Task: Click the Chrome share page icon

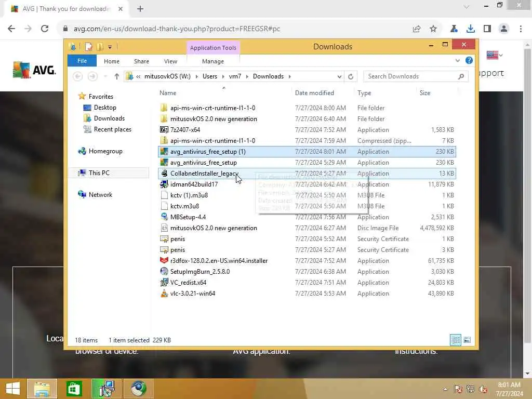Action: click(x=417, y=29)
